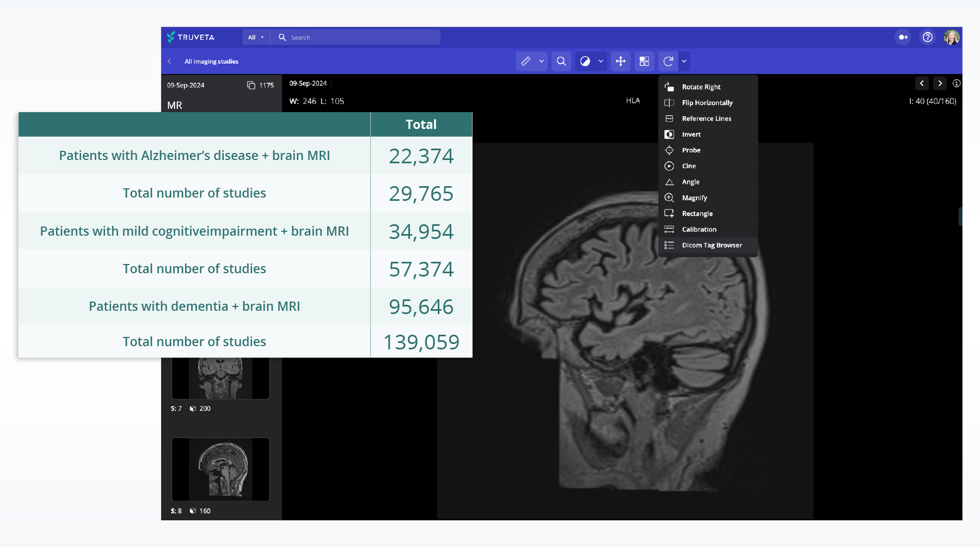
Task: Click the Truveta logo
Action: (x=191, y=37)
